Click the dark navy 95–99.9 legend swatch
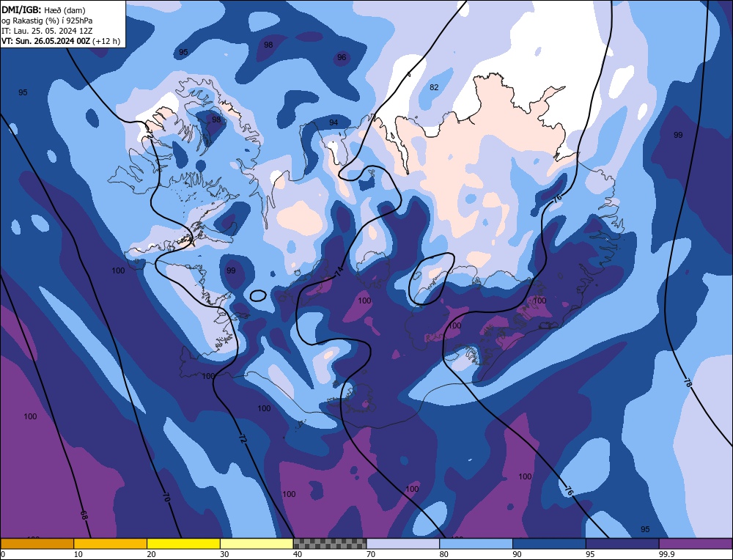This screenshot has width=733, height=560. pos(622,543)
